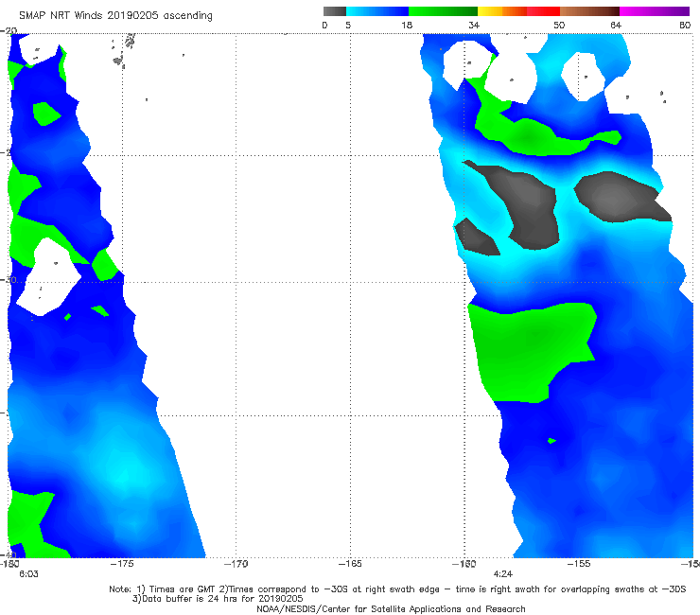The image size is (700, 615).
Task: Click the latitude label '-20' at top left
Action: tap(9, 30)
